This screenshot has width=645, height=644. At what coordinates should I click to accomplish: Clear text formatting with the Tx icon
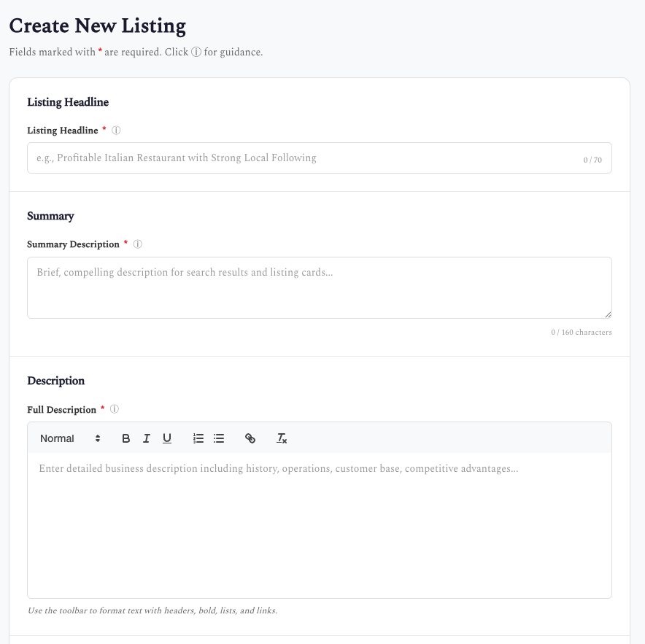click(x=282, y=438)
